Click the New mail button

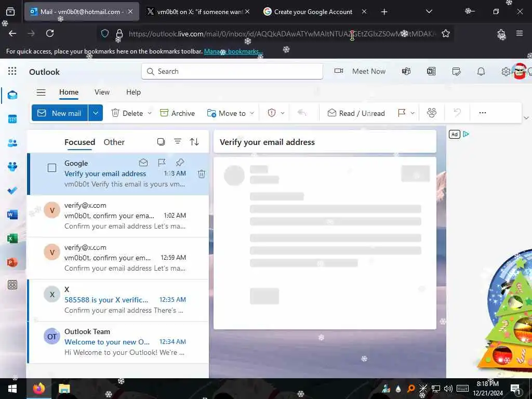click(60, 113)
